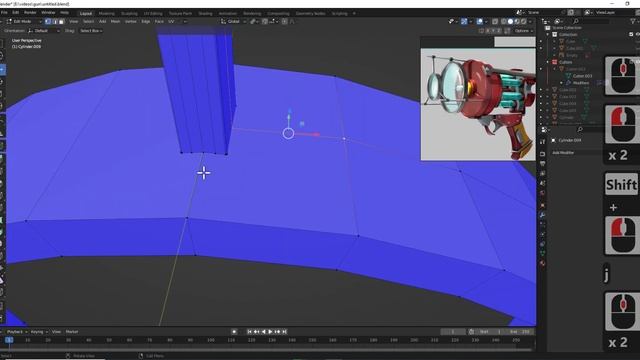Viewport: 640px width, 360px height.
Task: Open the pivot point options
Action: pos(254,21)
